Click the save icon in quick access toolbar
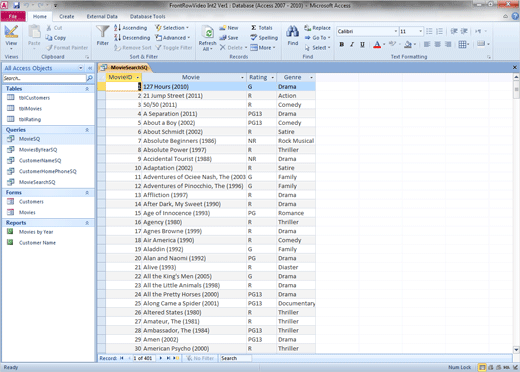The width and height of the screenshot is (520, 372). pyautogui.click(x=16, y=5)
